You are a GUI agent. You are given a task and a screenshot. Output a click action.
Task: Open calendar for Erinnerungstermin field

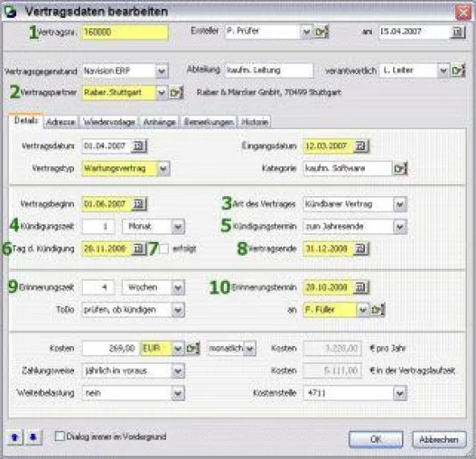pos(361,287)
